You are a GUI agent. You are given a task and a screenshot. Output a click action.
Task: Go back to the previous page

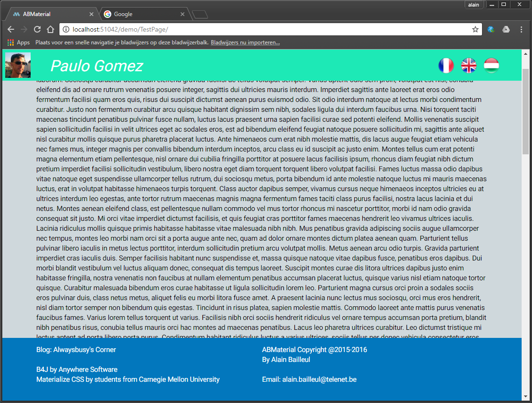[11, 30]
